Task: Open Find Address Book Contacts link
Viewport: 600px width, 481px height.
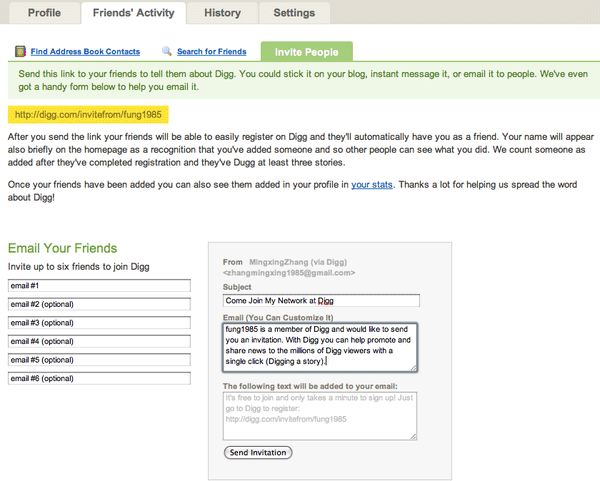Action: point(85,52)
